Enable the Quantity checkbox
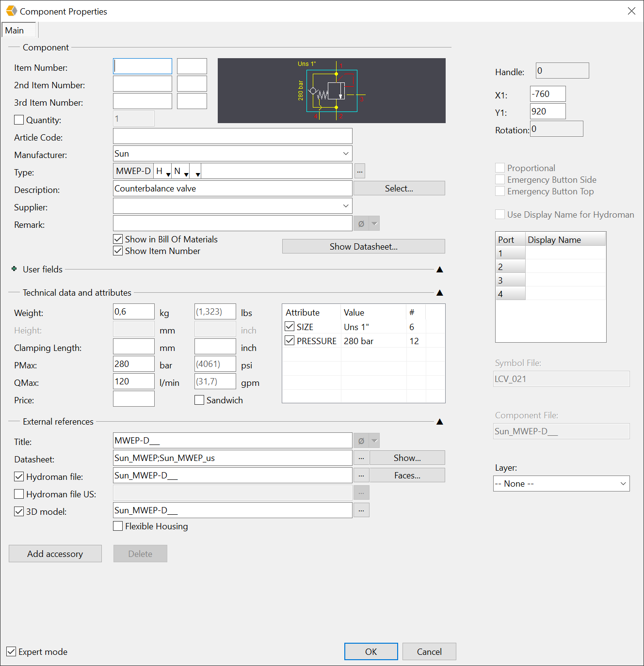This screenshot has width=644, height=666. point(19,120)
